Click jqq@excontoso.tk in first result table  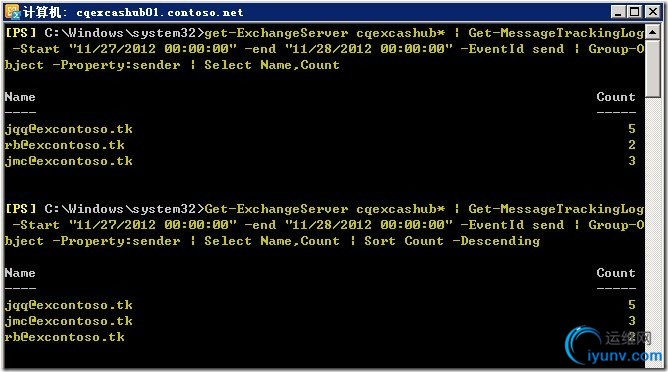pos(69,129)
